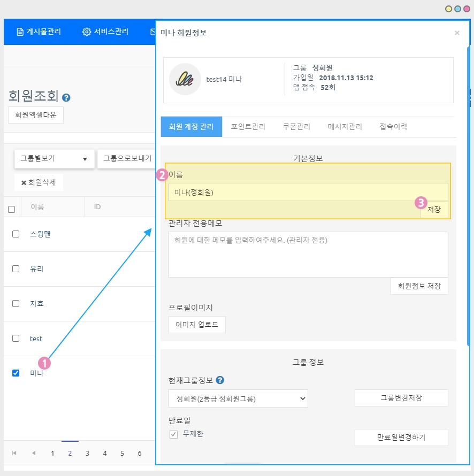This screenshot has height=476, width=474.
Task: Click 저장 button under name field
Action: tap(434, 210)
